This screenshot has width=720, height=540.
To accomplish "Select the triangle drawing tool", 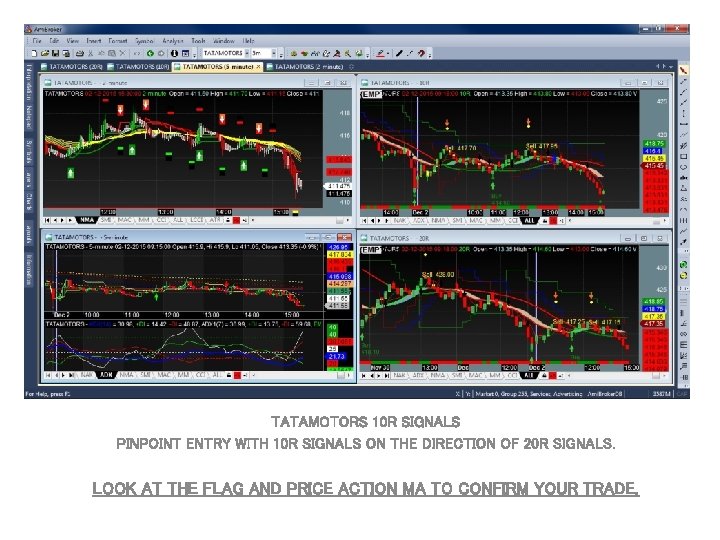I will coord(684,187).
